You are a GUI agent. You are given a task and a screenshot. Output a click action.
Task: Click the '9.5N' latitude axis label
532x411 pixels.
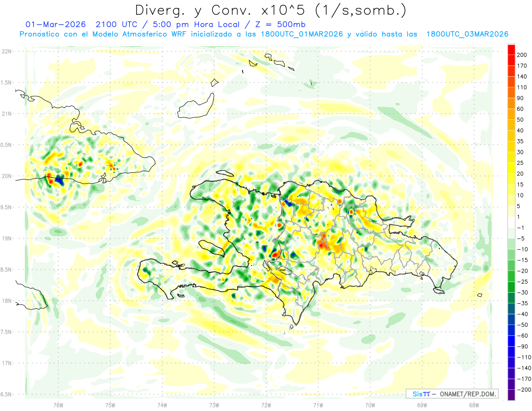(x=6, y=207)
